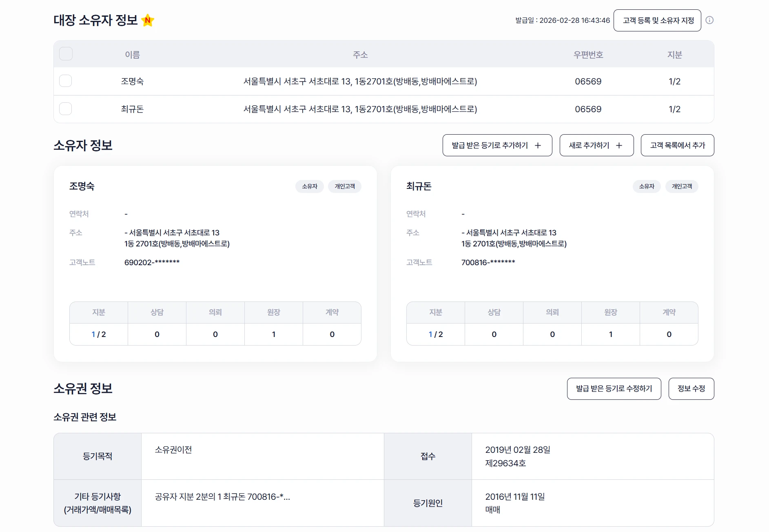769x532 pixels.
Task: Click the plus icon in 발급 받은 등기로 추가하기
Action: click(x=538, y=146)
